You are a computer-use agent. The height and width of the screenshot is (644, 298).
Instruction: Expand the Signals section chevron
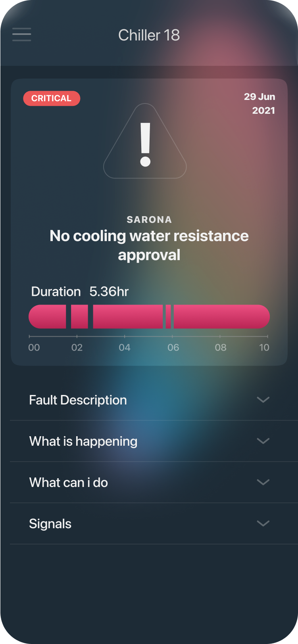(263, 523)
